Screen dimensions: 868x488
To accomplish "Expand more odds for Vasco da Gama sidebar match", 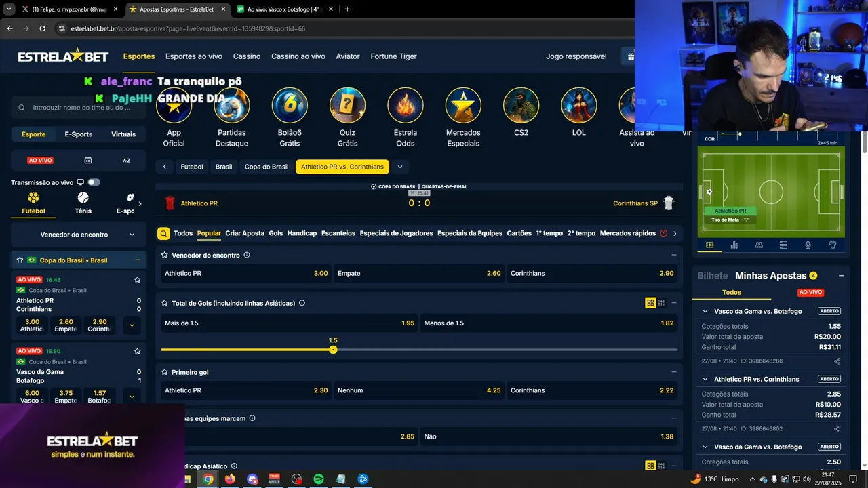I will point(132,396).
